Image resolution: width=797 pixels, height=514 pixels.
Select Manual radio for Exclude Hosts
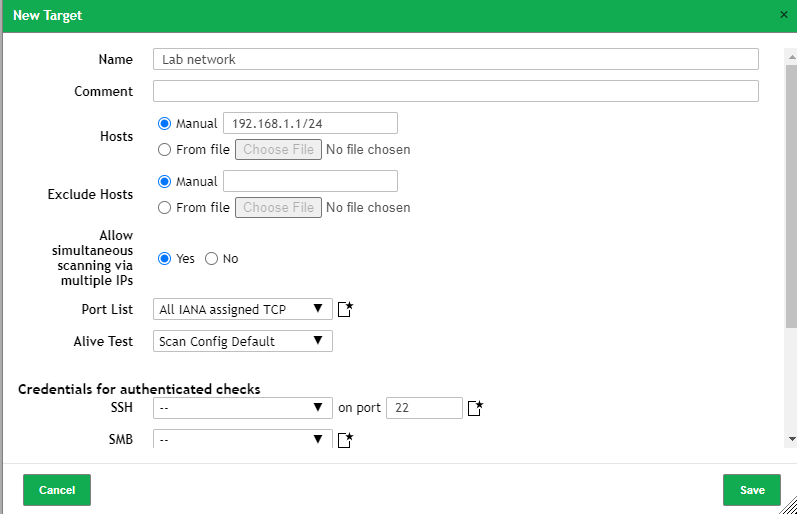(165, 182)
